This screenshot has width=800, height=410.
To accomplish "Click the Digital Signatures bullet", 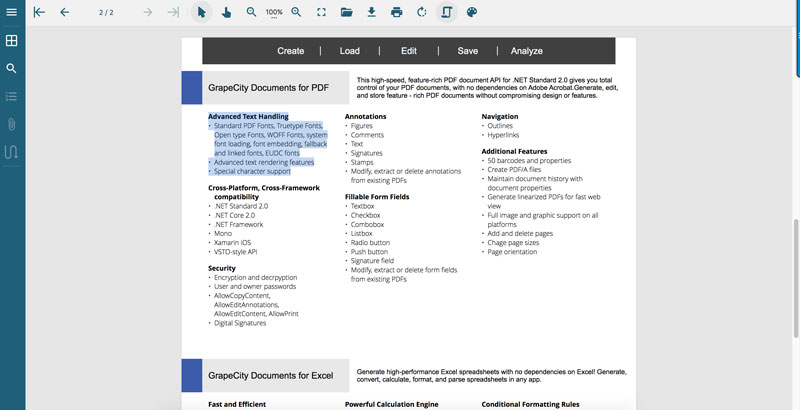I will pos(240,323).
